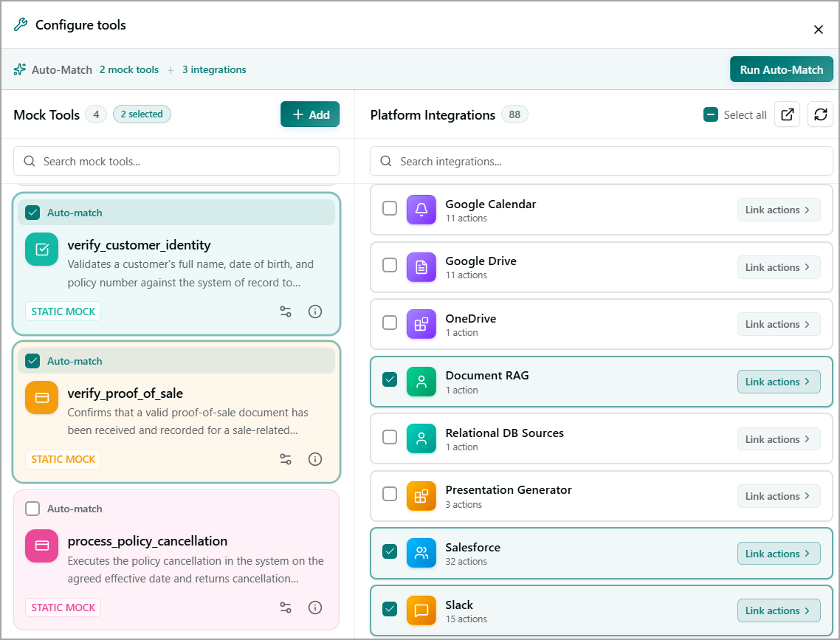Open integrations in external window icon
The height and width of the screenshot is (640, 840).
click(x=787, y=114)
